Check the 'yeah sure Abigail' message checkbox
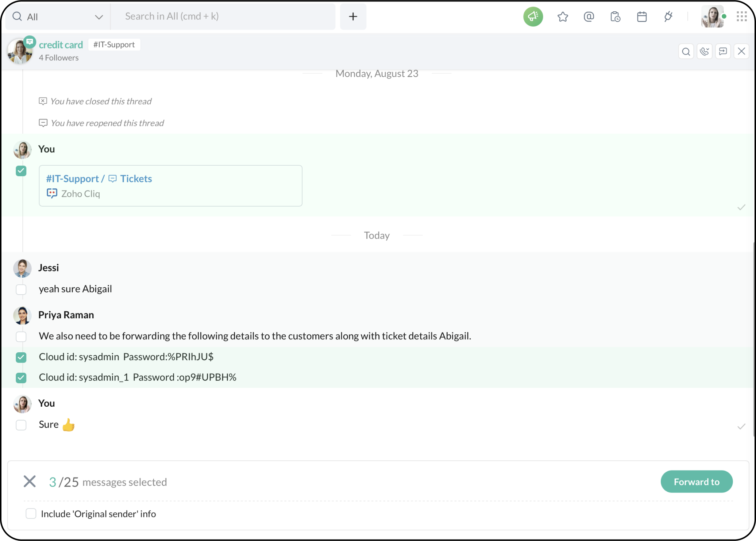 pos(21,289)
